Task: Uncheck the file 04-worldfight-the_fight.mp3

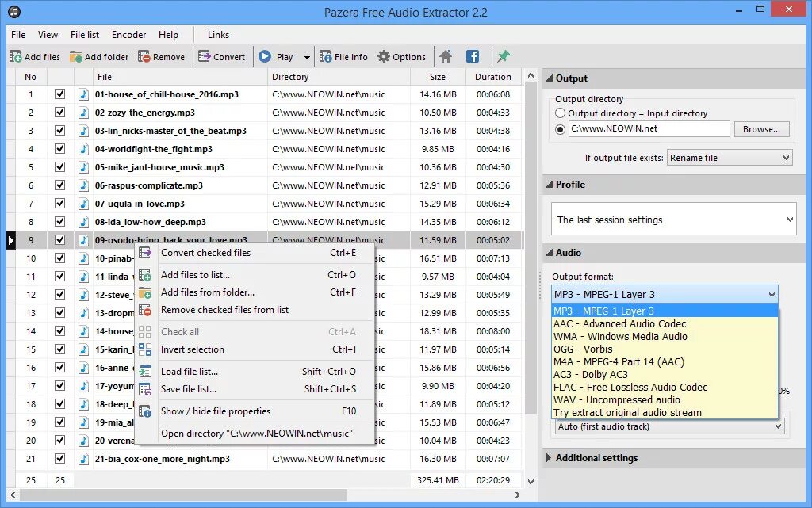Action: pyautogui.click(x=60, y=149)
